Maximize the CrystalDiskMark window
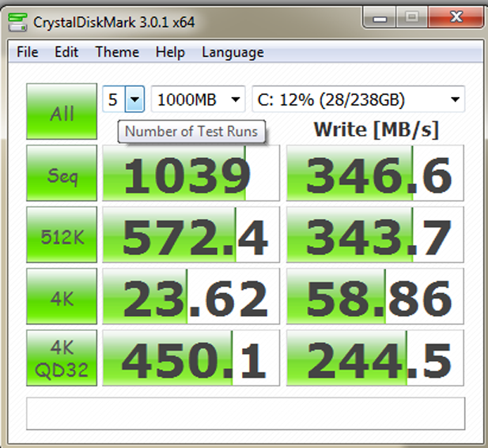This screenshot has width=488, height=448. click(412, 17)
